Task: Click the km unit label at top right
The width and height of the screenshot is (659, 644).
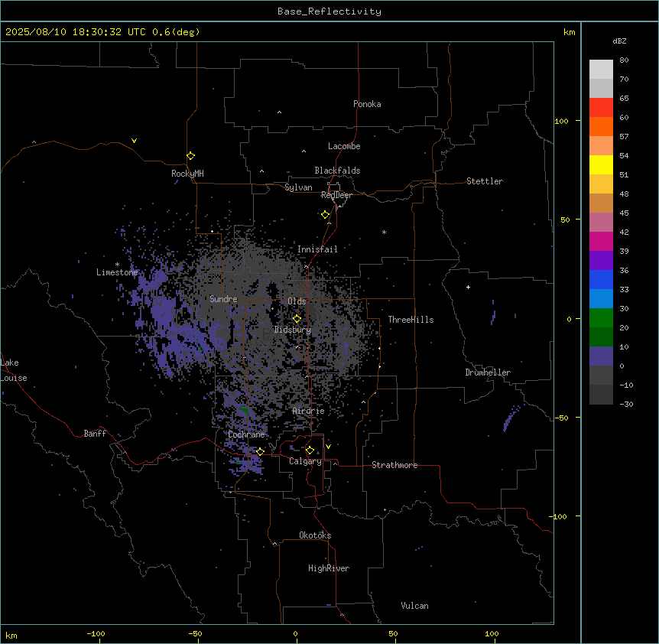Action: [x=569, y=32]
